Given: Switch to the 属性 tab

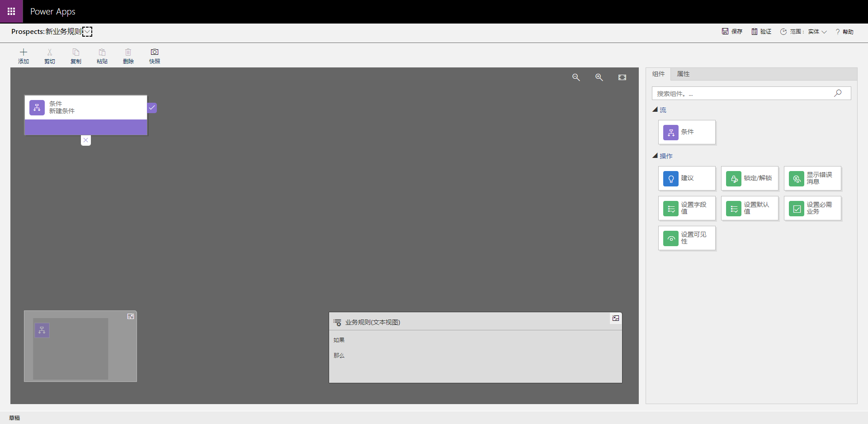Looking at the screenshot, I should (x=683, y=74).
